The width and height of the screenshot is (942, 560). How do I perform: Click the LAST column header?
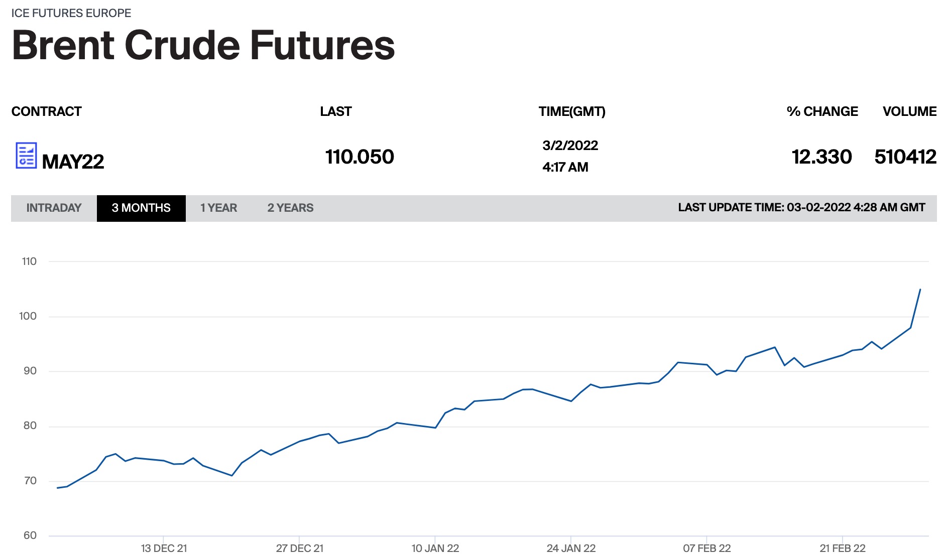click(336, 111)
